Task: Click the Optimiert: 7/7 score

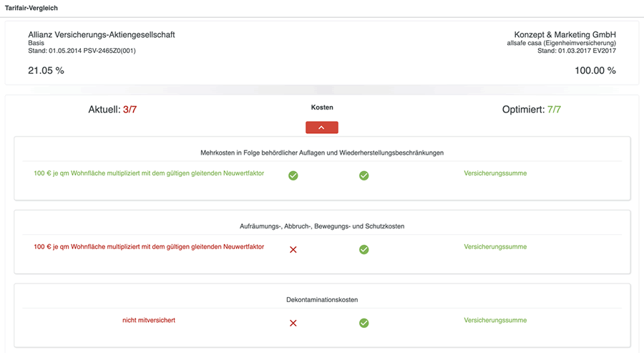Action: click(x=532, y=110)
